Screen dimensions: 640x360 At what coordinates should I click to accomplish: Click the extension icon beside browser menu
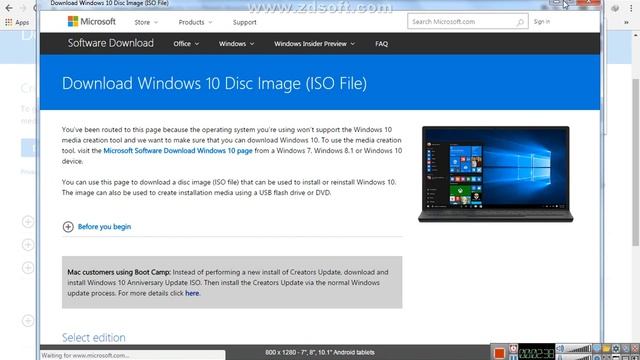tap(615, 8)
